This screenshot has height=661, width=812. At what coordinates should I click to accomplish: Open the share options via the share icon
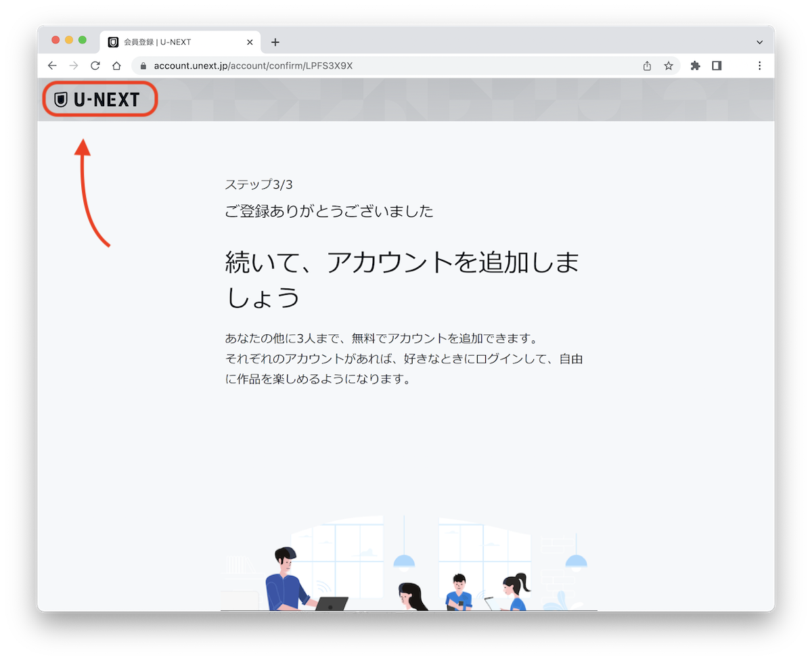click(x=646, y=66)
